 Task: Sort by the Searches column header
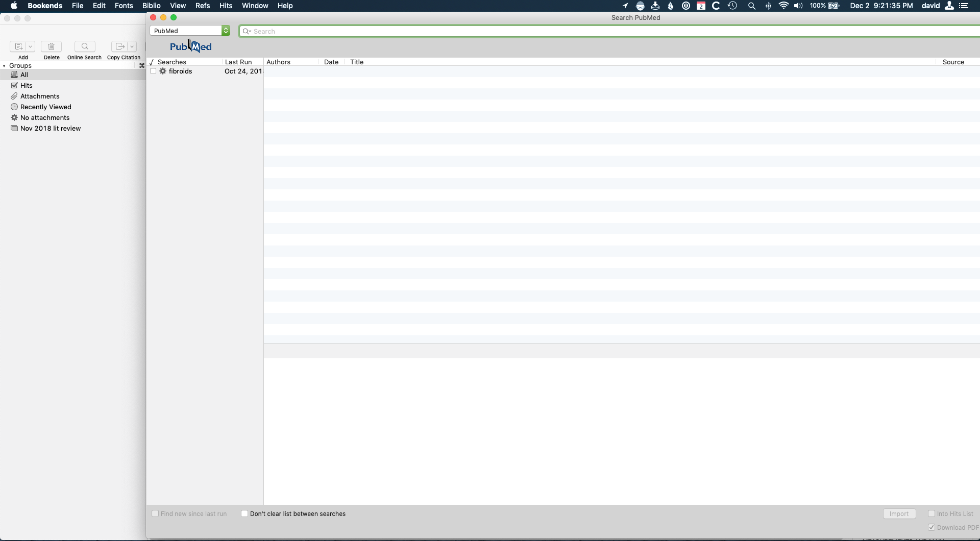pos(172,62)
